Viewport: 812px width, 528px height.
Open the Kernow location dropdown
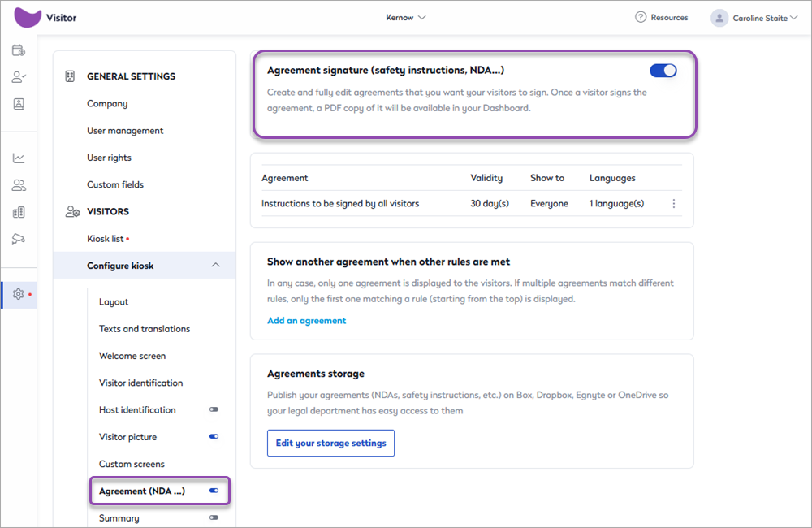click(405, 17)
